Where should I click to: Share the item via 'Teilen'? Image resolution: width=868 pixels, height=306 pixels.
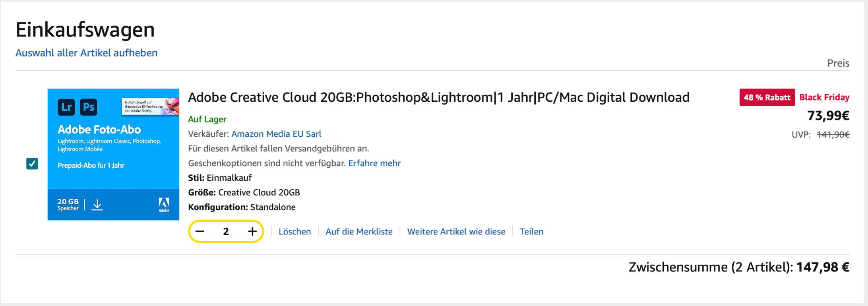pyautogui.click(x=531, y=232)
